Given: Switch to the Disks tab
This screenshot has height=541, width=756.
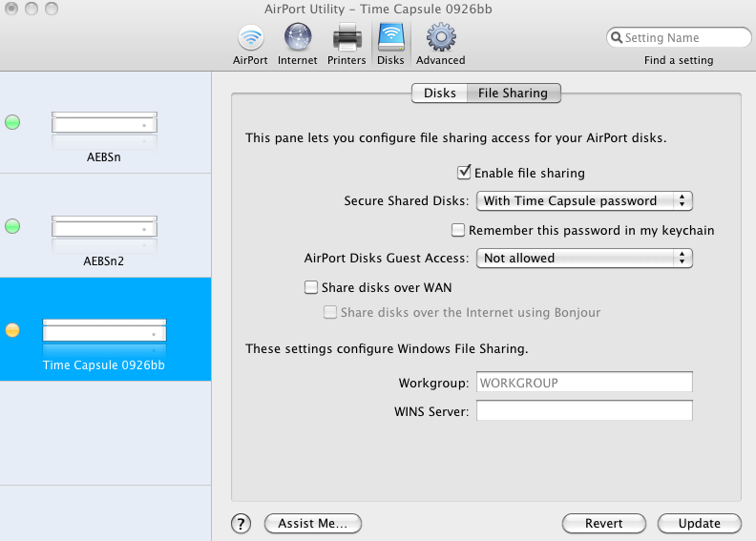Looking at the screenshot, I should [439, 93].
